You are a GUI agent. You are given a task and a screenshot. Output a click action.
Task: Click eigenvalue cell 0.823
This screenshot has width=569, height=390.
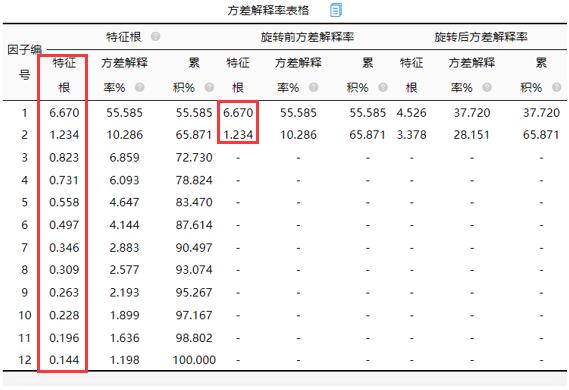pos(64,157)
